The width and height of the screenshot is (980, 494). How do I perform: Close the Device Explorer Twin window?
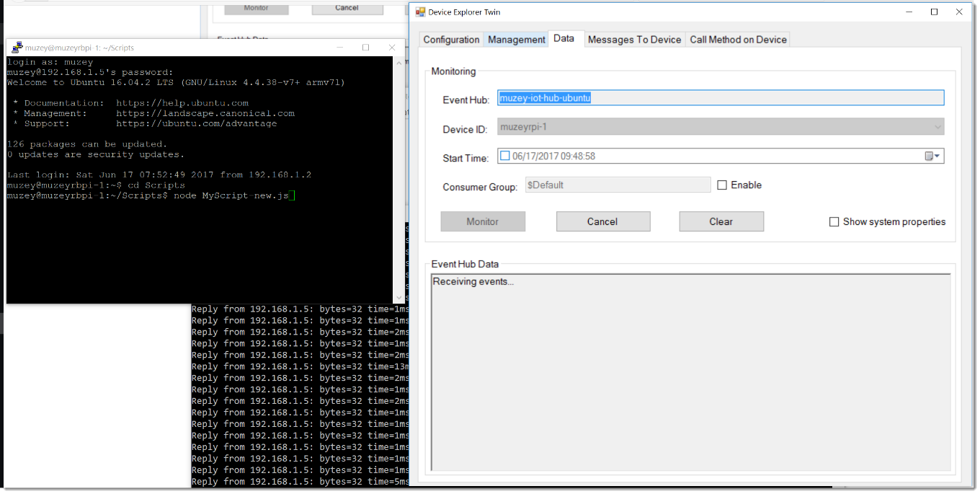coord(959,12)
